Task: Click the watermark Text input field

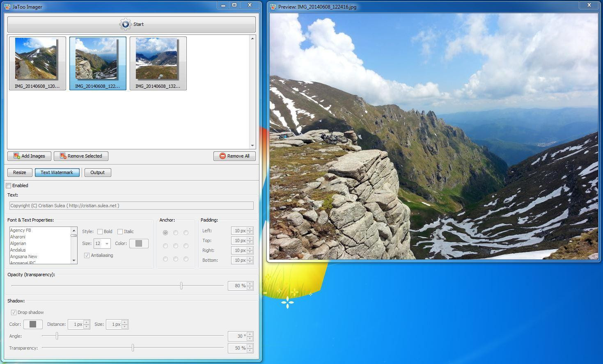Action: click(x=131, y=206)
